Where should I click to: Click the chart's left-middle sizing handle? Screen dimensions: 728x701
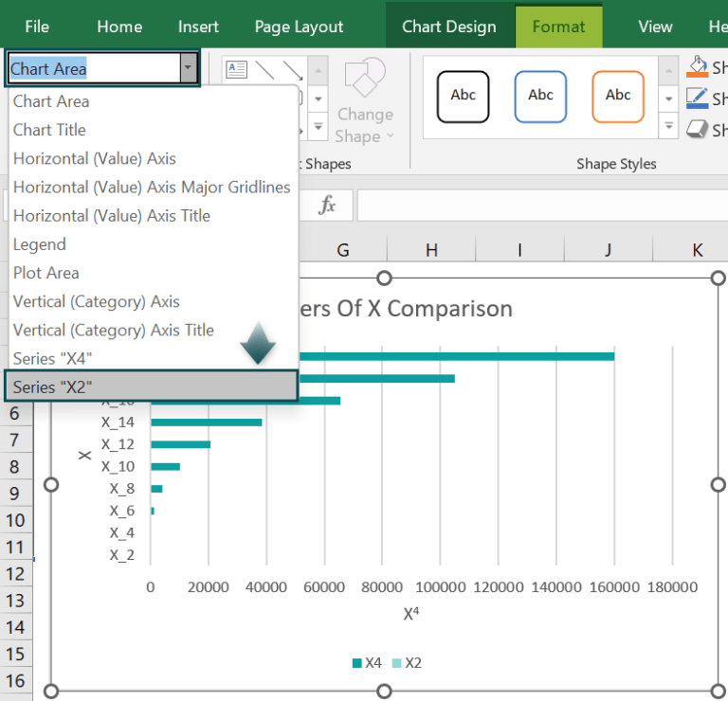(x=50, y=485)
